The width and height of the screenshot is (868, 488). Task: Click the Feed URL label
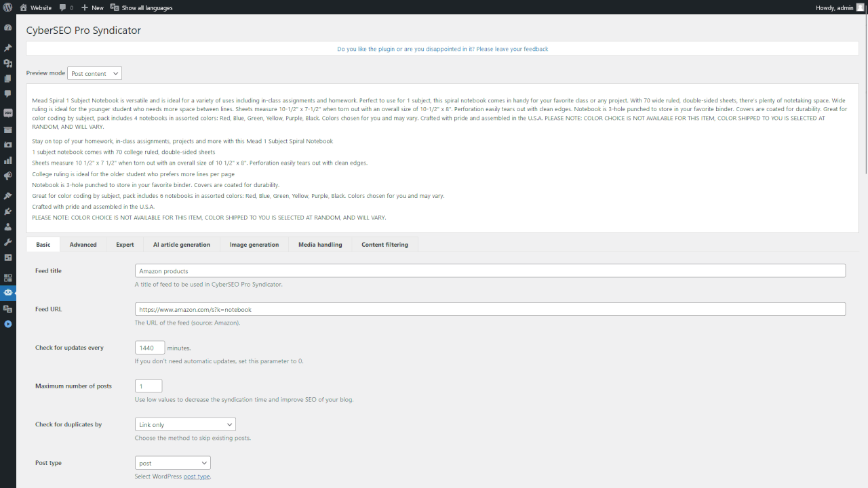point(48,309)
